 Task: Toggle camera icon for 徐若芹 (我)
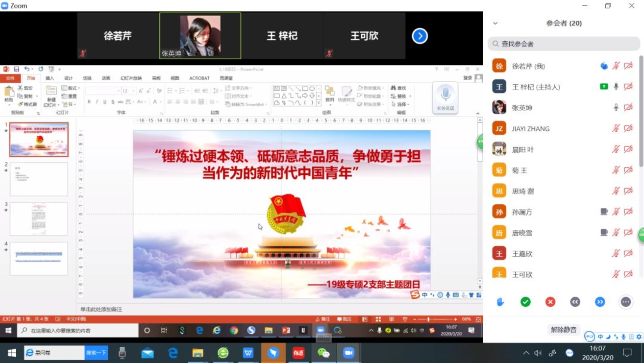[x=628, y=66]
